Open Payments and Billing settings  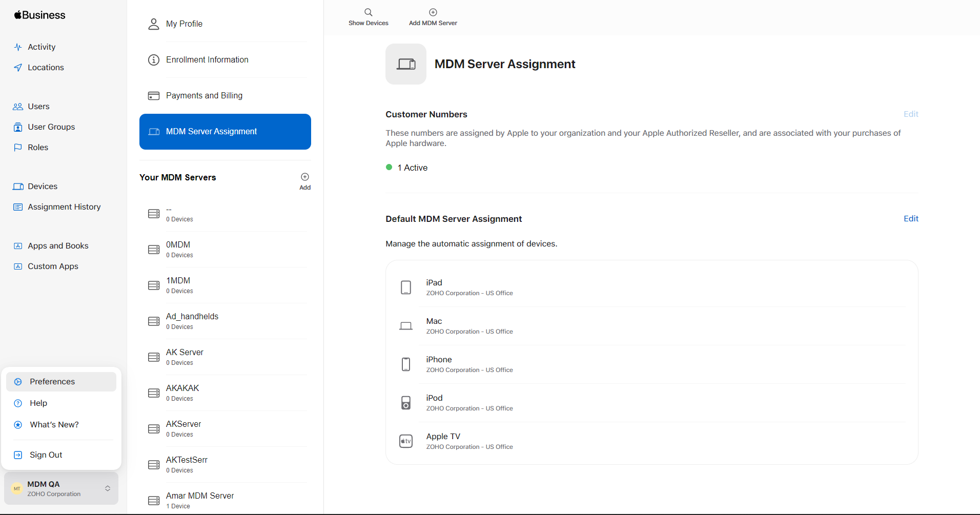point(204,96)
